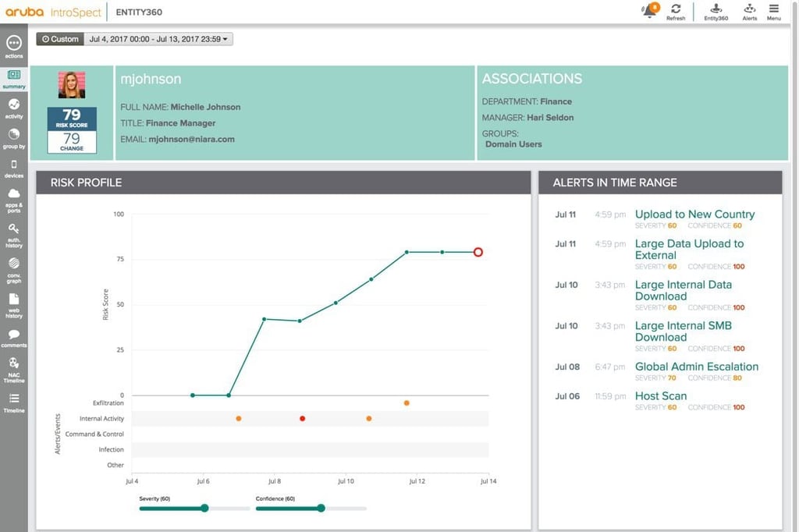This screenshot has height=532, width=799.
Task: Open the Global Admin Escalation alert
Action: (x=697, y=367)
